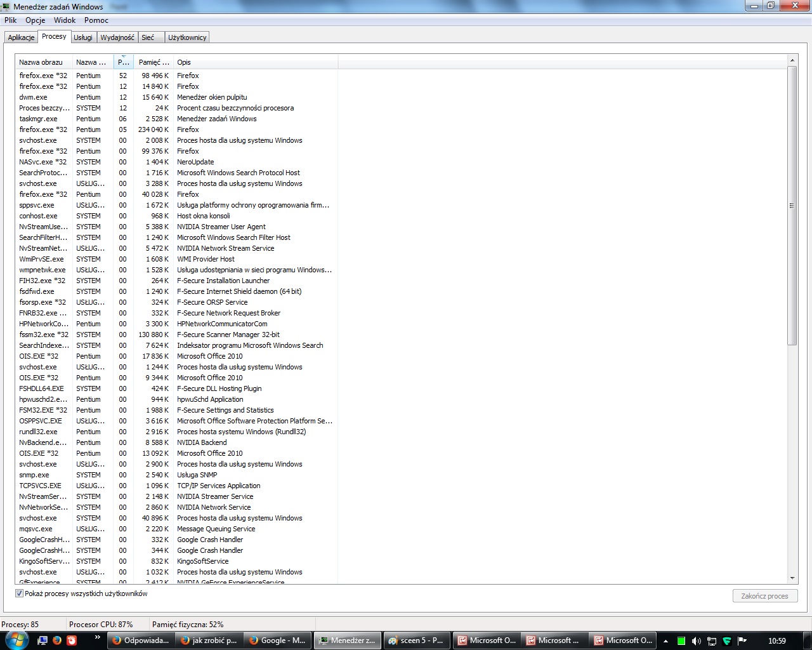This screenshot has height=650, width=812.
Task: Open the network tray icon
Action: (x=712, y=641)
